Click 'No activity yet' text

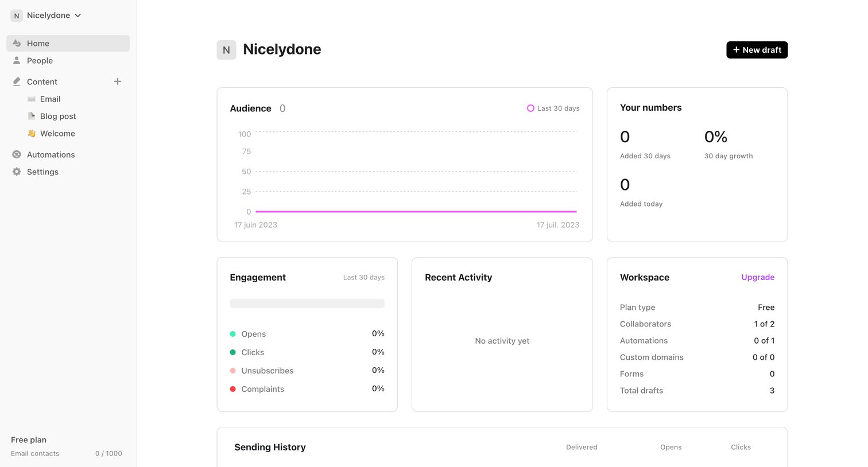pos(502,341)
